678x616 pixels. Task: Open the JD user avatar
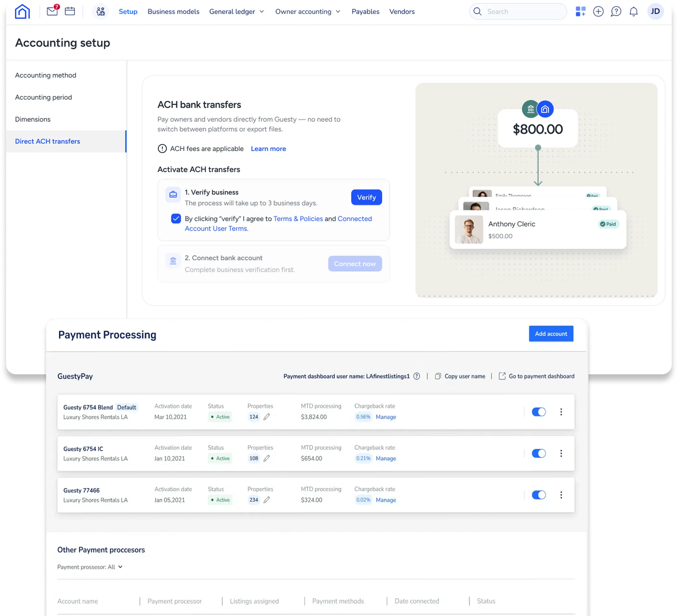pos(655,11)
